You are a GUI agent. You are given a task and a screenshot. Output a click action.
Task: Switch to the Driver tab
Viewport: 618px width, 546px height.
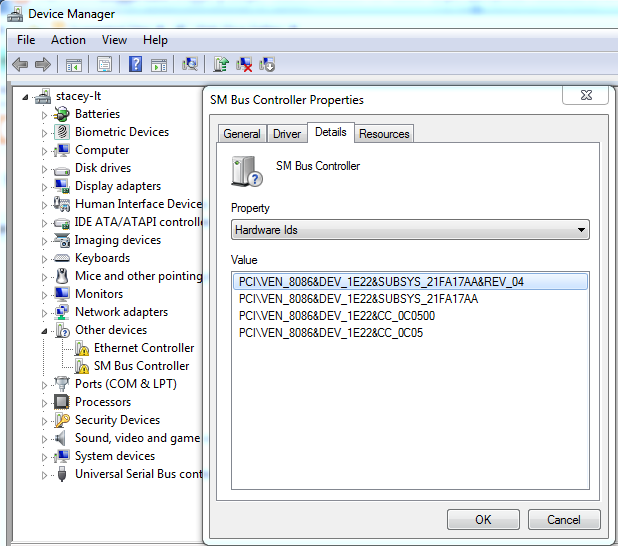coord(287,134)
